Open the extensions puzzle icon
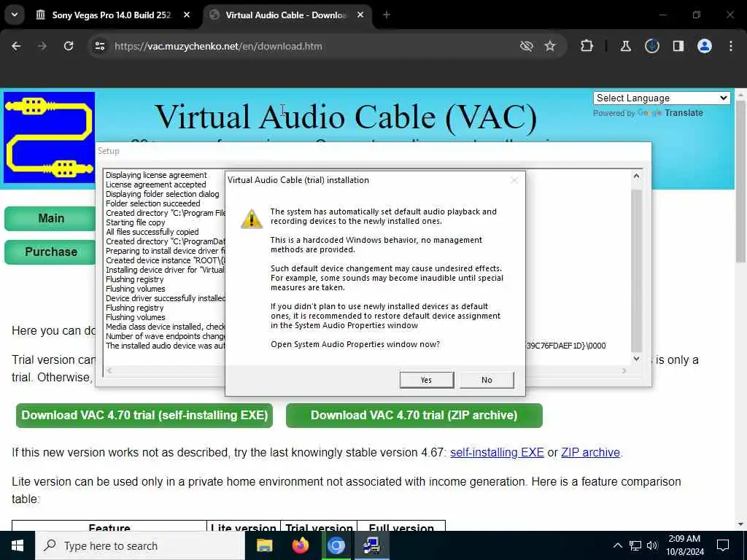Screen dimensions: 747x560 coord(587,46)
